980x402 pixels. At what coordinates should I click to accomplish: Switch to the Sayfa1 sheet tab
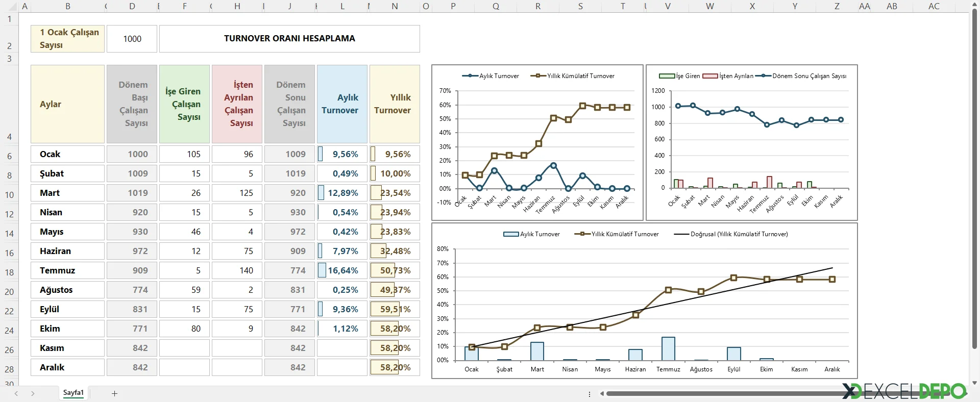point(73,393)
